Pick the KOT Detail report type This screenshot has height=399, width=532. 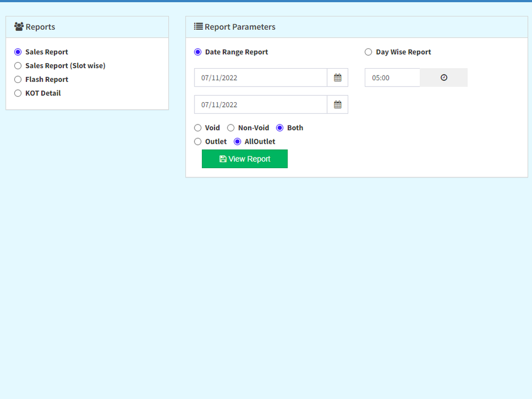18,94
